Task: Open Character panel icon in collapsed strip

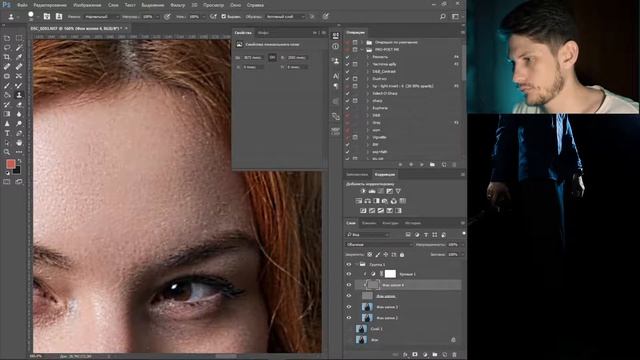Action: tap(336, 76)
